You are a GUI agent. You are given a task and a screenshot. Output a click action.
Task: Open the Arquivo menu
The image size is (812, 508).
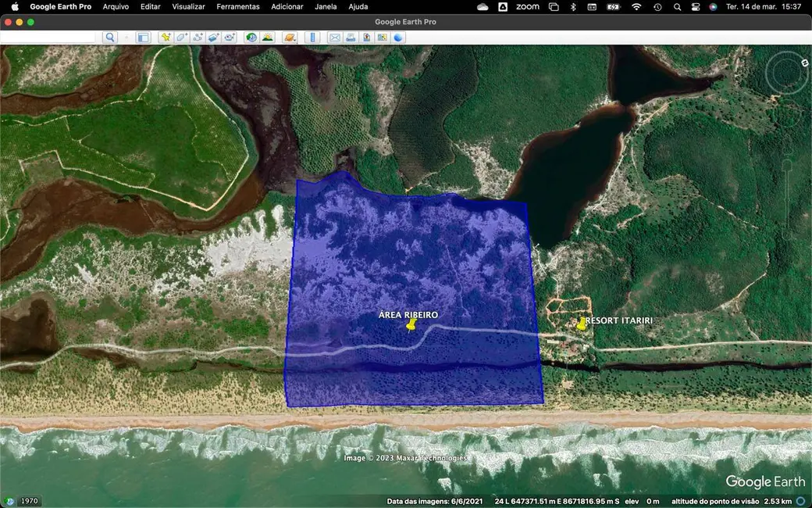(116, 6)
